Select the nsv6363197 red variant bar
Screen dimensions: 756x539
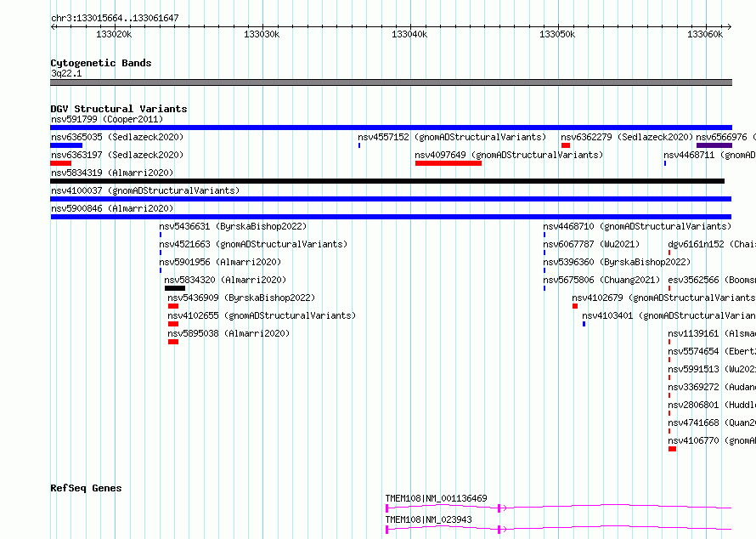pyautogui.click(x=61, y=163)
